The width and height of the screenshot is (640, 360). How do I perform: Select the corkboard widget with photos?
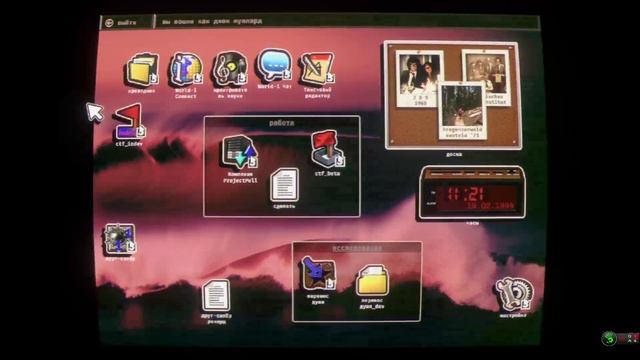click(x=452, y=95)
